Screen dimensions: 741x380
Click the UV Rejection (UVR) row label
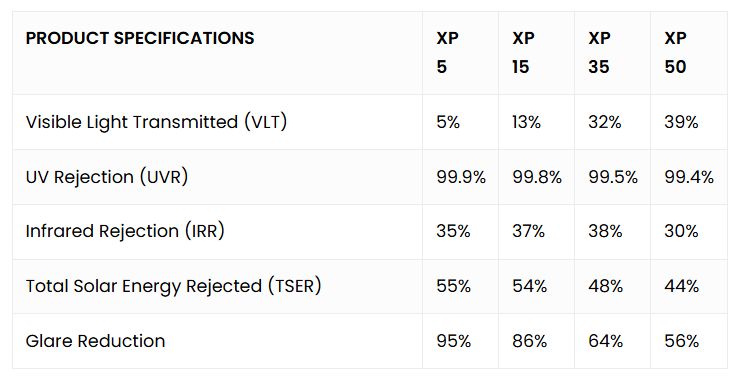click(x=107, y=177)
